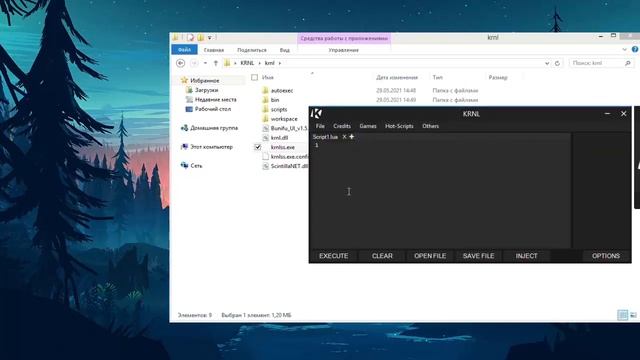
Task: Click the search magnifier icon in Explorer
Action: 628,63
